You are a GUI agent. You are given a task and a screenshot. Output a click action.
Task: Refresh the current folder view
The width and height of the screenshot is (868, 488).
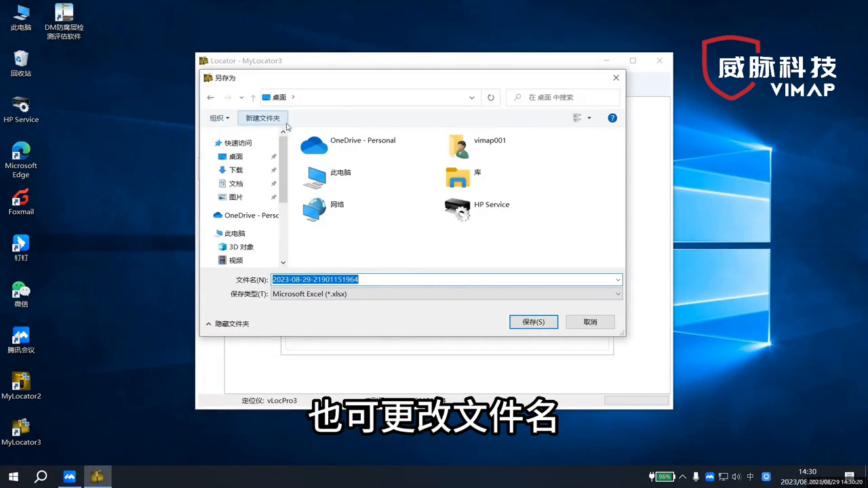pos(491,98)
